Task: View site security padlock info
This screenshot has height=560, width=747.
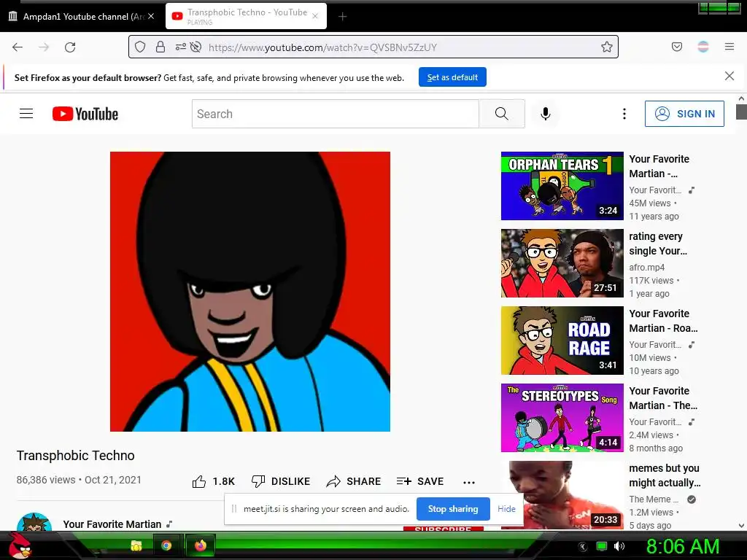Action: (160, 47)
